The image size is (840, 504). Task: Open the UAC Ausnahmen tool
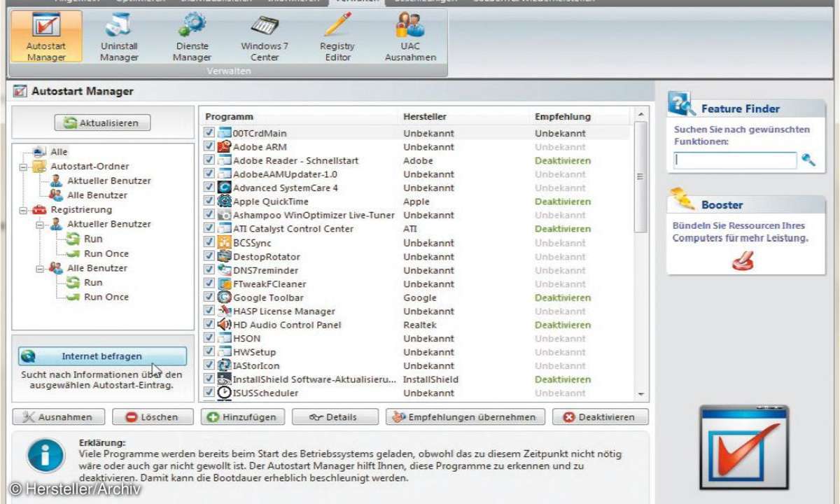pyautogui.click(x=410, y=37)
